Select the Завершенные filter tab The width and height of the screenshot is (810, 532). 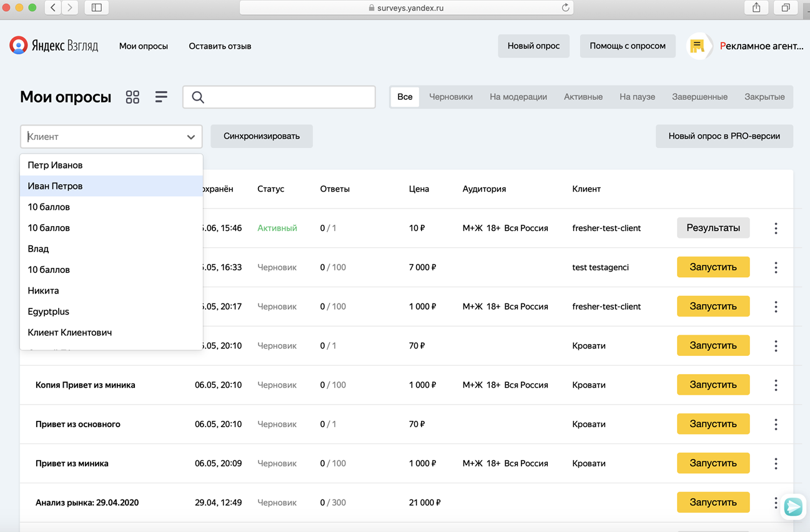point(699,97)
